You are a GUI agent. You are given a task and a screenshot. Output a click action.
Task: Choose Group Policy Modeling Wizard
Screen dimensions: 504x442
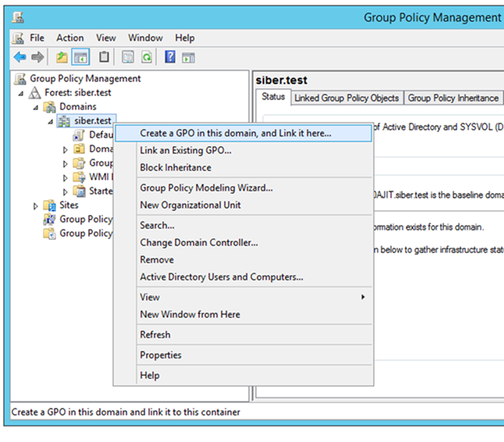click(243, 187)
